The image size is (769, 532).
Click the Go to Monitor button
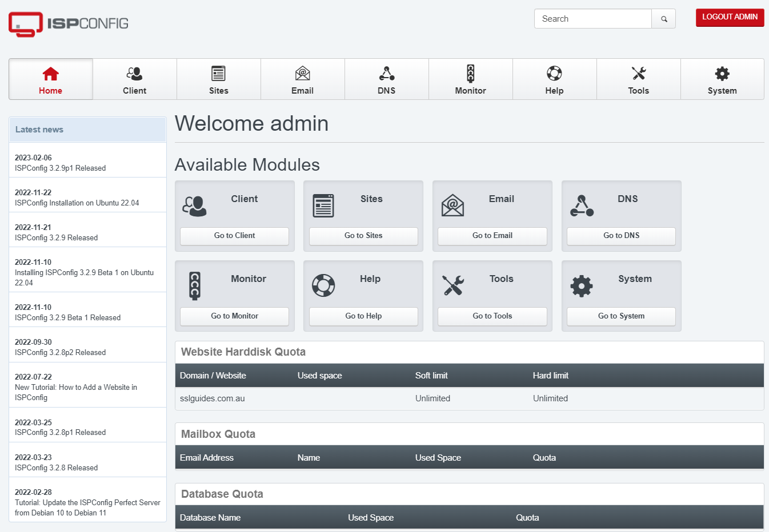(234, 316)
